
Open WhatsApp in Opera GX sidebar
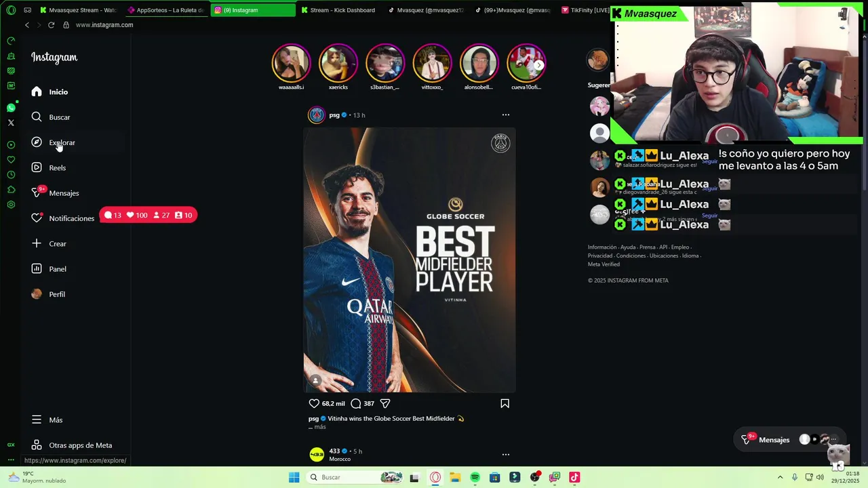point(11,108)
